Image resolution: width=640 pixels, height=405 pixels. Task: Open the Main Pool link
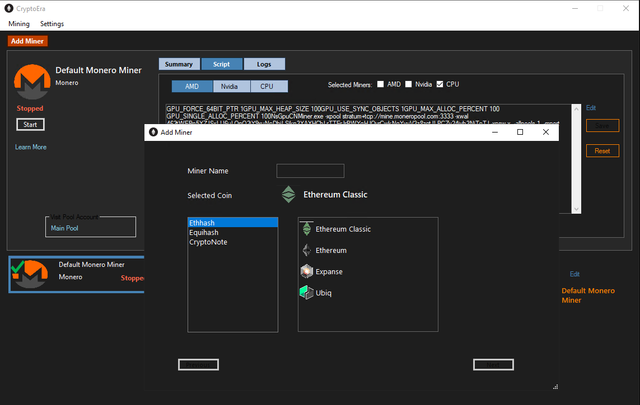pyautogui.click(x=64, y=228)
